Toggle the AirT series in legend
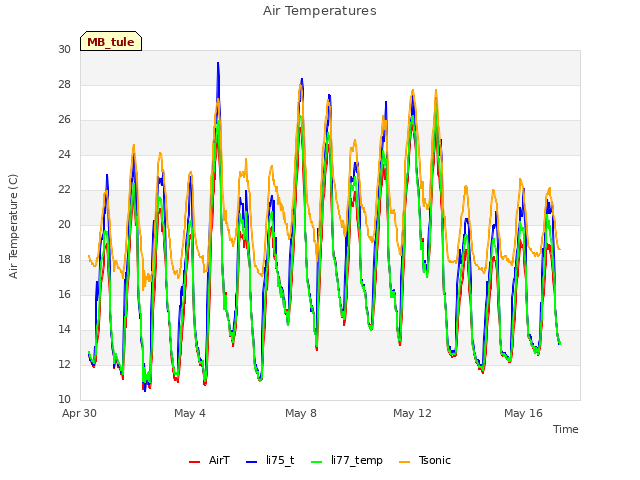Image resolution: width=640 pixels, height=480 pixels. [209, 460]
